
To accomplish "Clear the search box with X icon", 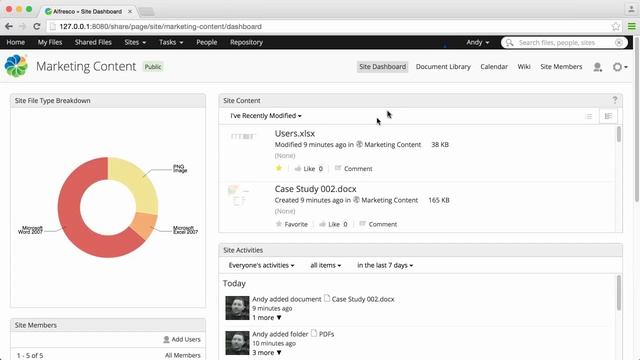I will [x=619, y=42].
